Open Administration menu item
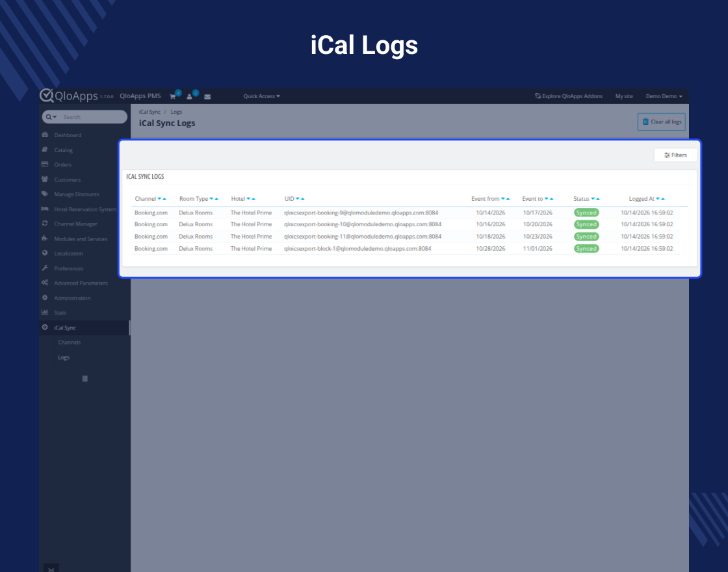Screen dimensions: 728x572 72,298
